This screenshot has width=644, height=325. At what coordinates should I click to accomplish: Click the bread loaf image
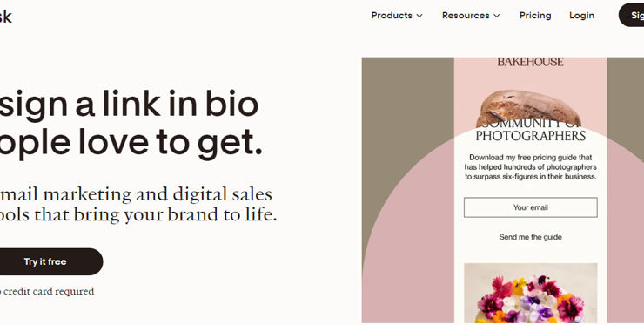click(528, 107)
